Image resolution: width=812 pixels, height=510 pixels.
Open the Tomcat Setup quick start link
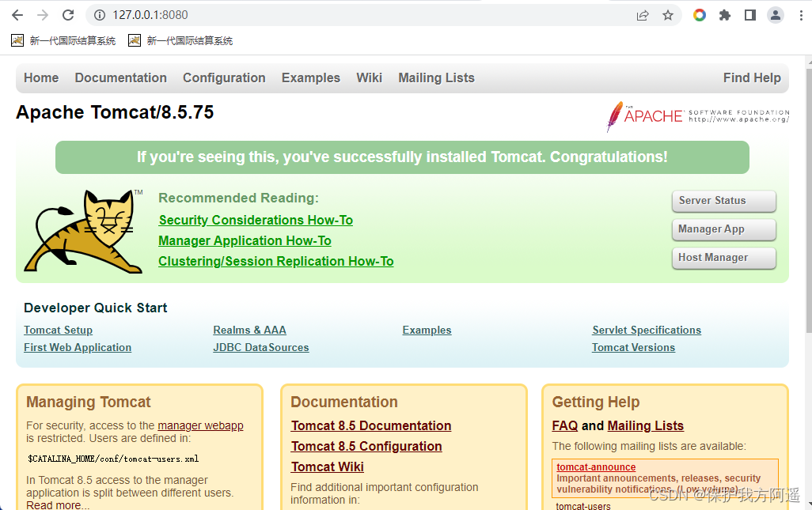point(58,330)
